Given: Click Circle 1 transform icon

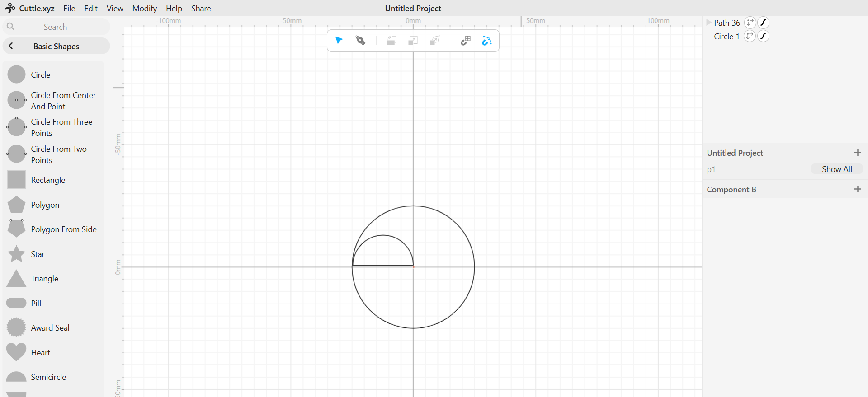Looking at the screenshot, I should click(x=750, y=36).
